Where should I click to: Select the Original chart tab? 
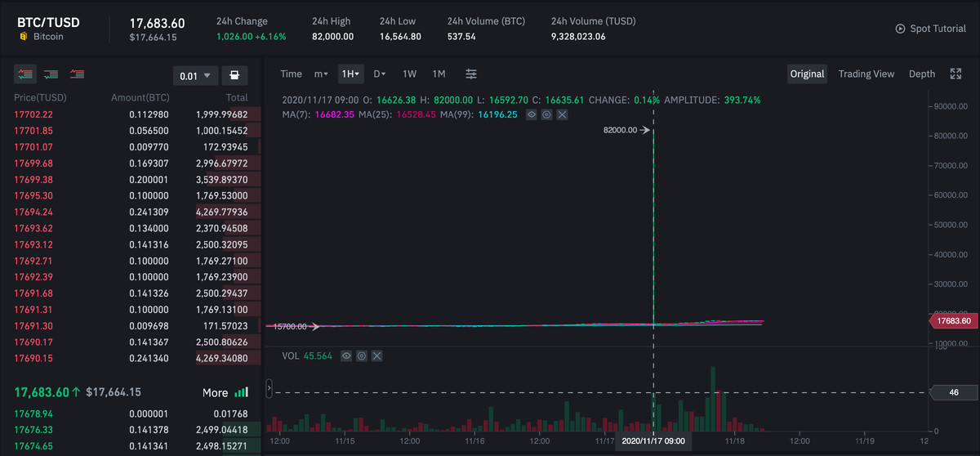coord(807,74)
